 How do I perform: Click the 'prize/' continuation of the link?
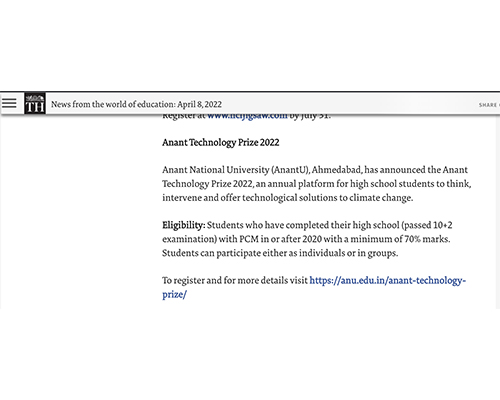click(174, 295)
